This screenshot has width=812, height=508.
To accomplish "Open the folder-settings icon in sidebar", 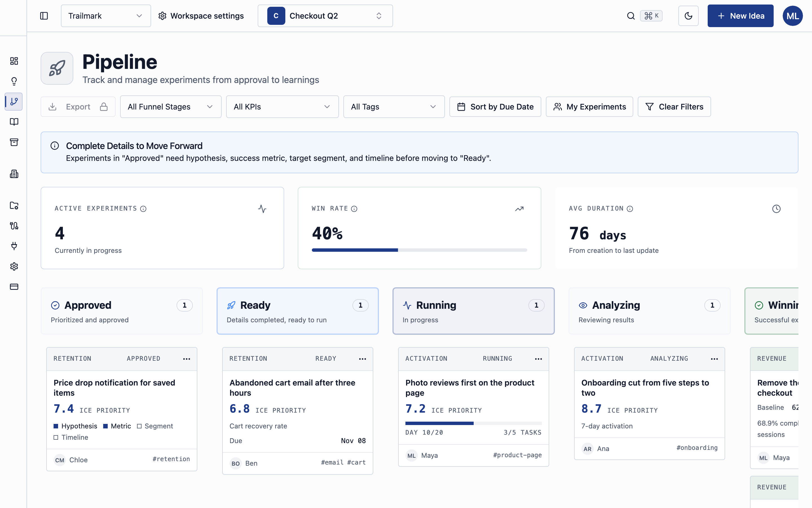I will click(14, 205).
